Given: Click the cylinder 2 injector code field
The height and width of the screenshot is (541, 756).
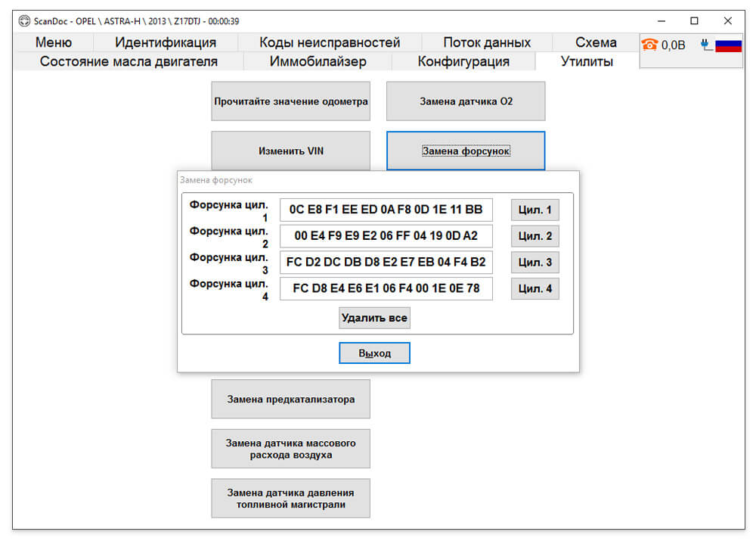Looking at the screenshot, I should (x=386, y=236).
